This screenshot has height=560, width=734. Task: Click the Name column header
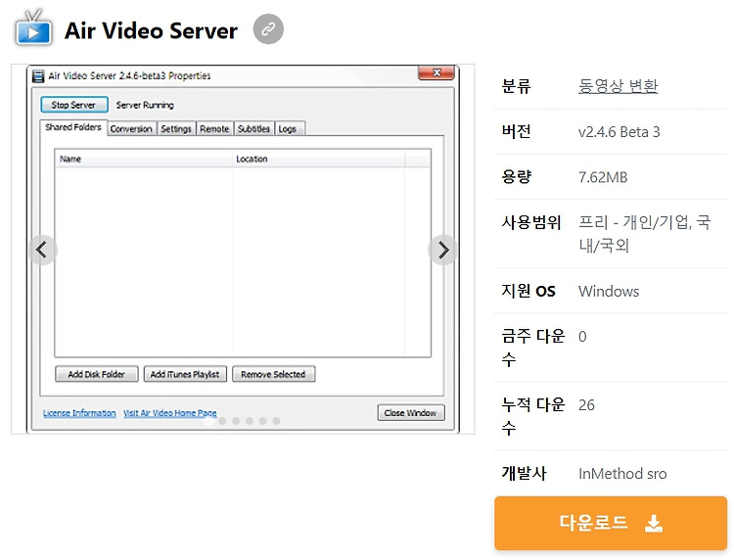tap(143, 160)
